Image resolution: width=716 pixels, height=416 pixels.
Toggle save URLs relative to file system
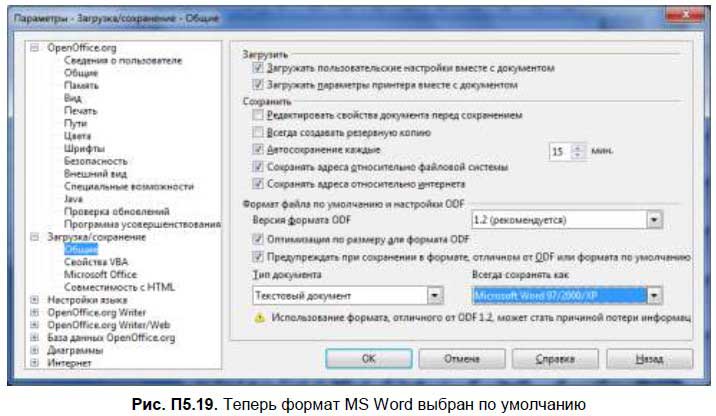(x=258, y=167)
